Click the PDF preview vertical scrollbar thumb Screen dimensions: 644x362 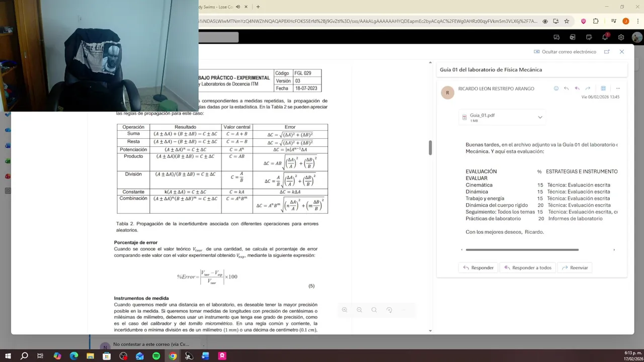click(430, 148)
